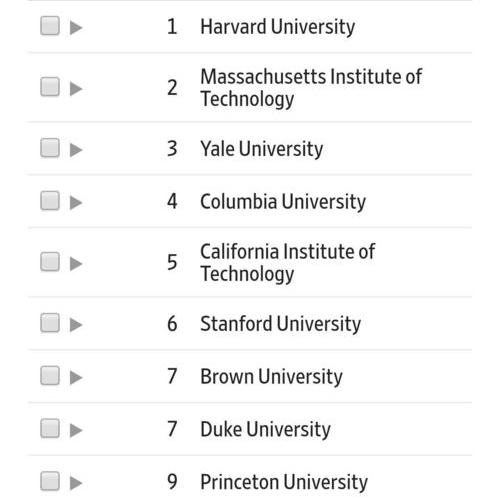Viewport: 500px width, 497px height.
Task: Expand the Caltech row disclosure triangle
Action: tap(76, 264)
